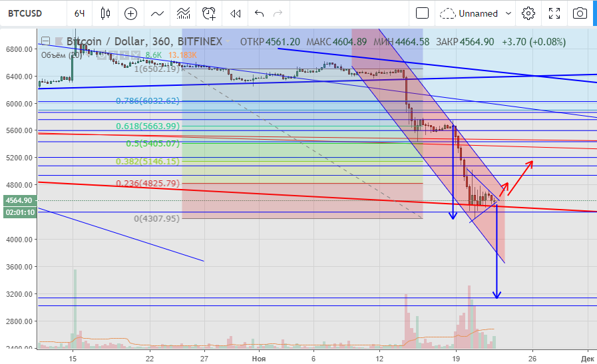597x364 pixels.
Task: Open the indicator templates icon
Action: tap(183, 13)
